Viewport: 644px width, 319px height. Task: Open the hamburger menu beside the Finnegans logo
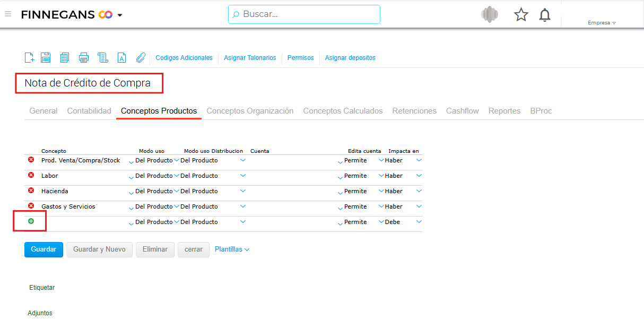8,14
